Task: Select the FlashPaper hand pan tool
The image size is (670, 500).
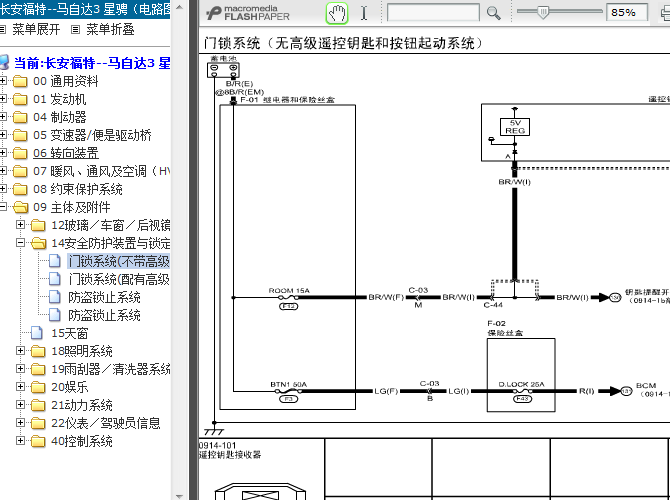Action: [337, 13]
